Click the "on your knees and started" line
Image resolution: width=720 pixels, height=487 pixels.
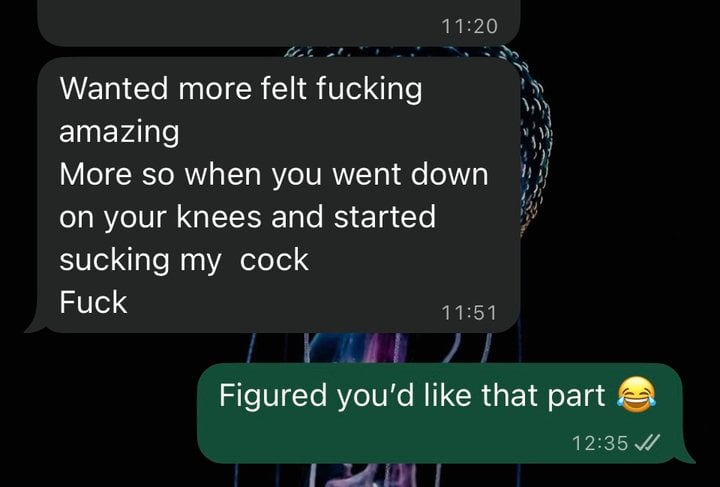pyautogui.click(x=248, y=218)
